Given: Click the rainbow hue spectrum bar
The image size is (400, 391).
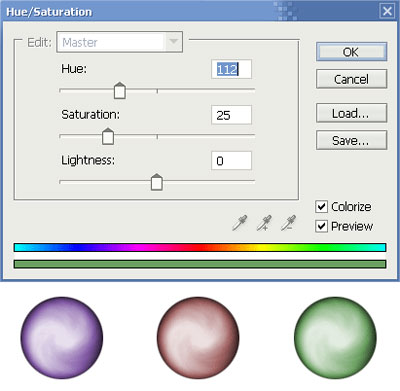Looking at the screenshot, I should [200, 247].
